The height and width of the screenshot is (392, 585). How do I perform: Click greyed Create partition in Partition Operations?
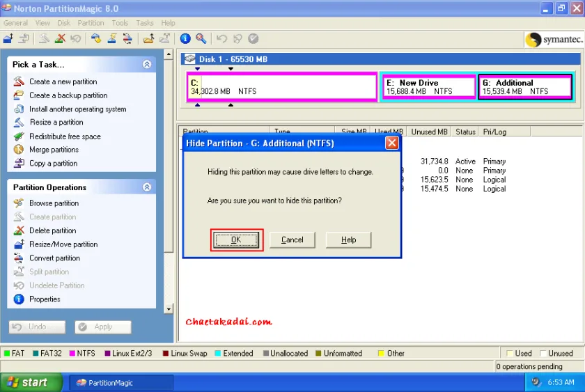(x=53, y=217)
